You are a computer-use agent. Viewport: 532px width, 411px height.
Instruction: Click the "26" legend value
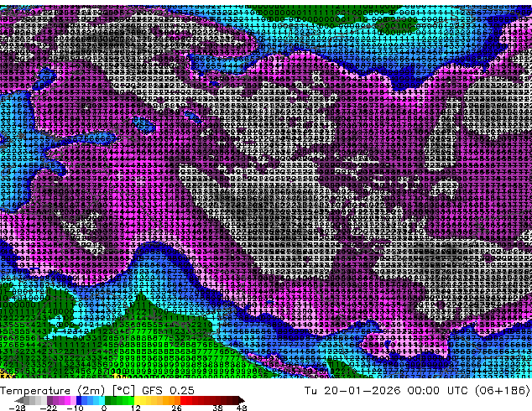(x=176, y=408)
